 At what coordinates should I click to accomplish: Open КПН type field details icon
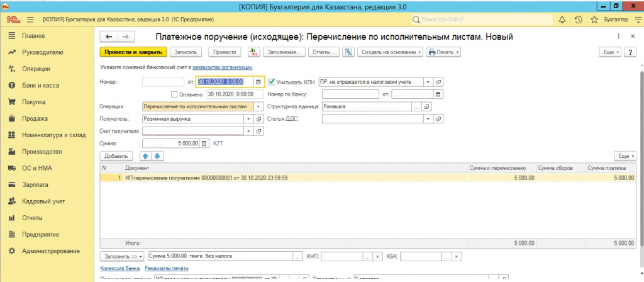click(438, 82)
